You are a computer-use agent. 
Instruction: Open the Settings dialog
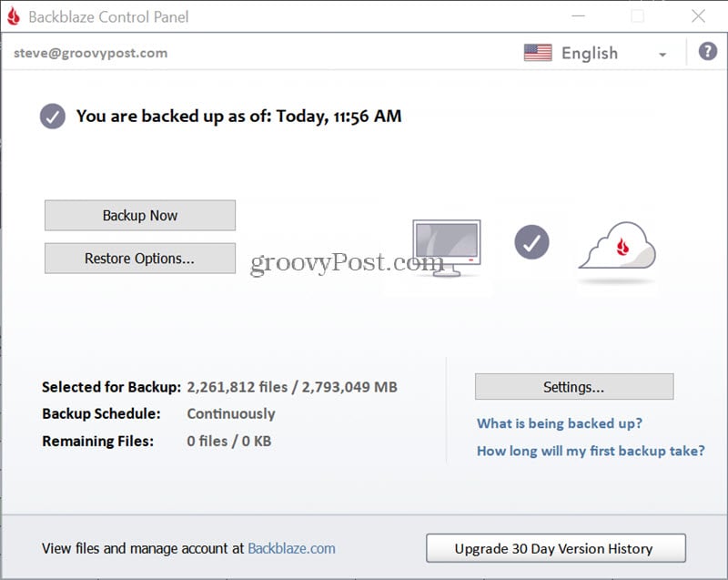click(573, 387)
